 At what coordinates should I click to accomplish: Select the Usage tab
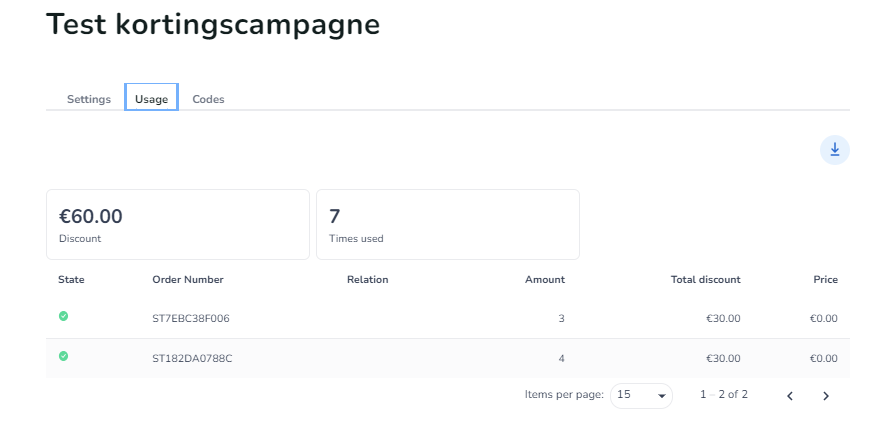coord(151,99)
